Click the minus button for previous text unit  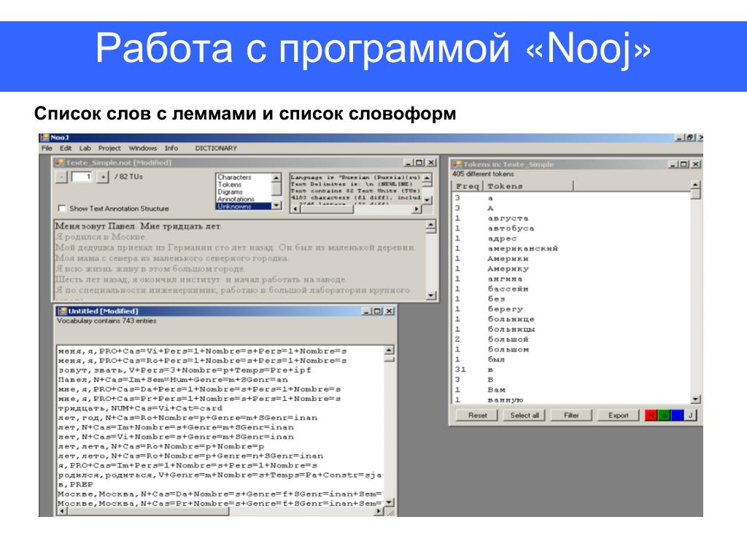[62, 176]
